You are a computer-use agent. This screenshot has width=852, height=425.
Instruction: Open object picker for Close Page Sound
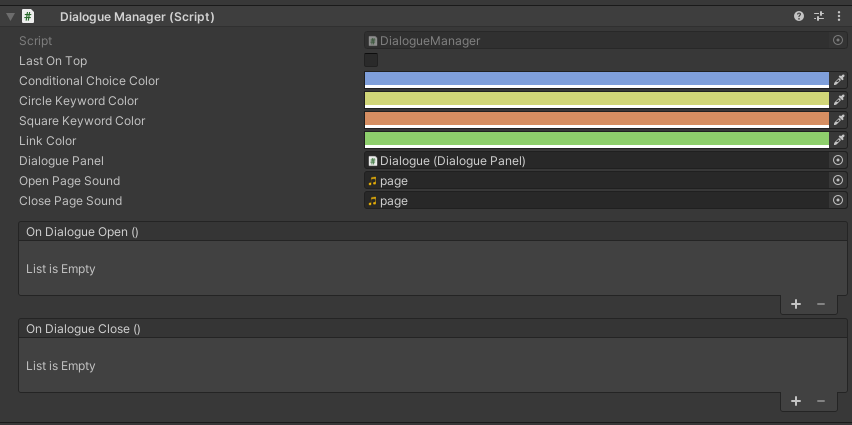(838, 201)
